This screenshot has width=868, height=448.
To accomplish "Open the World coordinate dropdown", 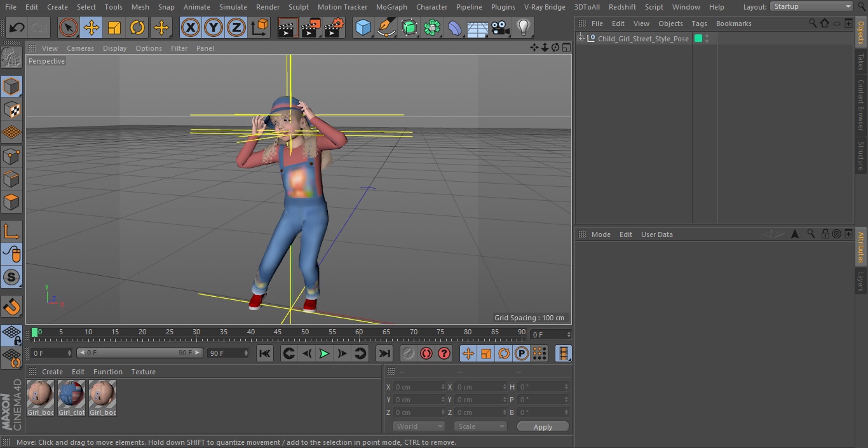I will [419, 426].
